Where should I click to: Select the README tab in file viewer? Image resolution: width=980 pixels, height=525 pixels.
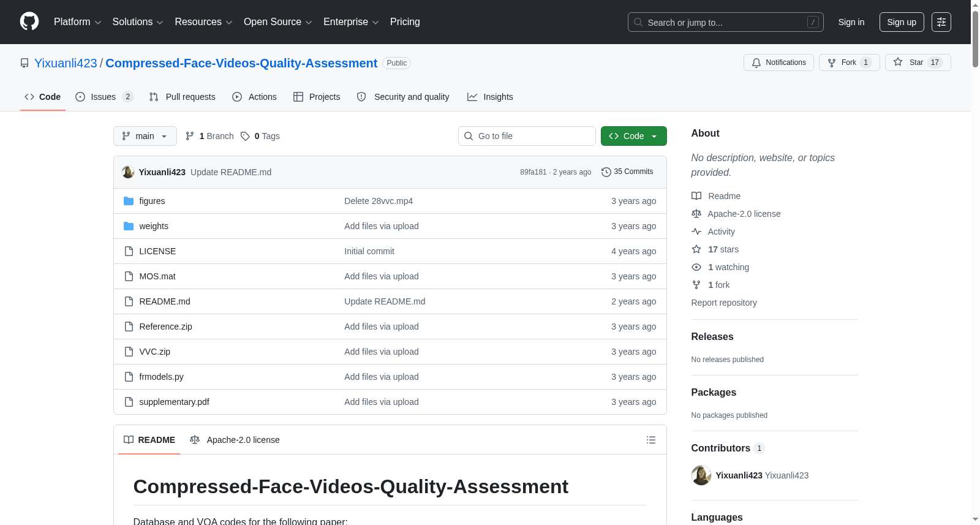point(149,440)
